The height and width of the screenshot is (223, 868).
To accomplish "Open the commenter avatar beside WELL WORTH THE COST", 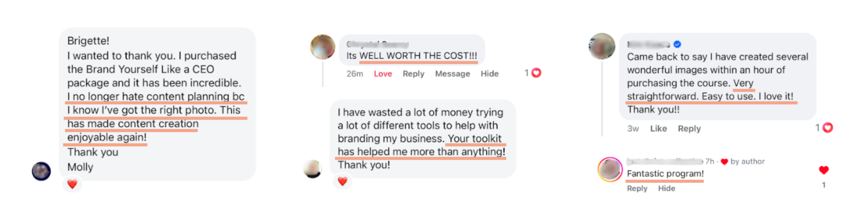I will coord(323,47).
